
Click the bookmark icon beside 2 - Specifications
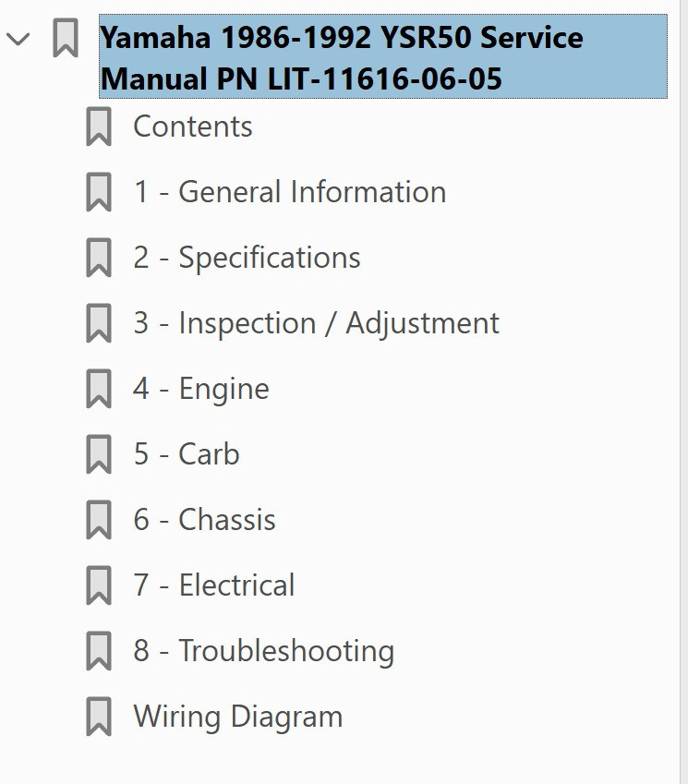[x=98, y=258]
